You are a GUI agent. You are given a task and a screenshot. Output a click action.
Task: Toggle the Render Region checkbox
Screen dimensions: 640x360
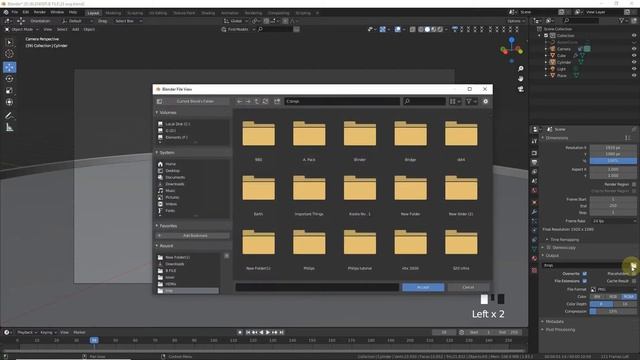[x=634, y=184]
